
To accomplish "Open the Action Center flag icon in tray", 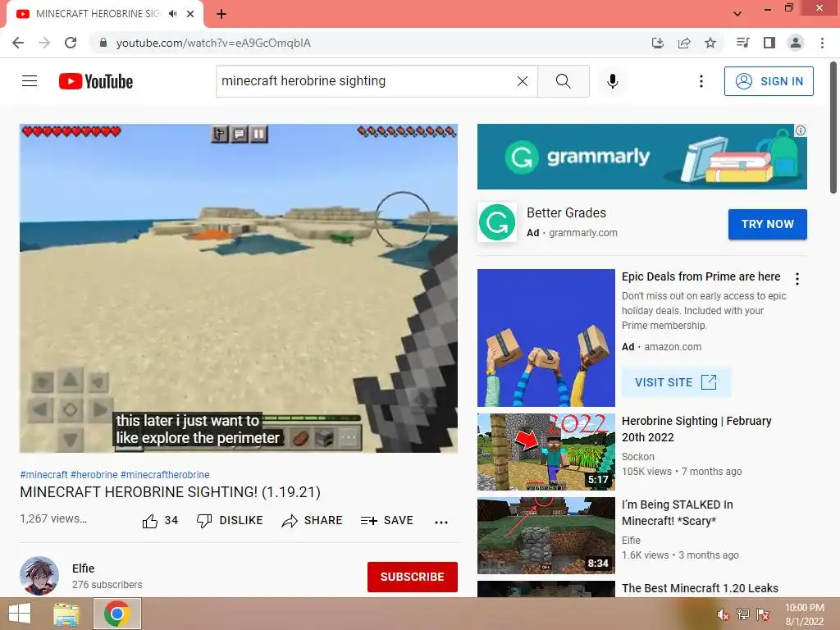I will (x=763, y=614).
